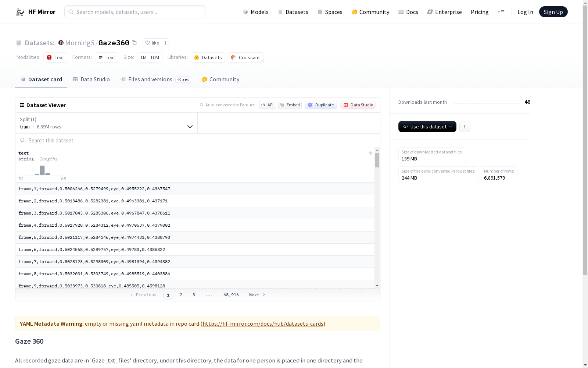Copy dataset name with the copy icon
588x368 pixels.
[134, 43]
